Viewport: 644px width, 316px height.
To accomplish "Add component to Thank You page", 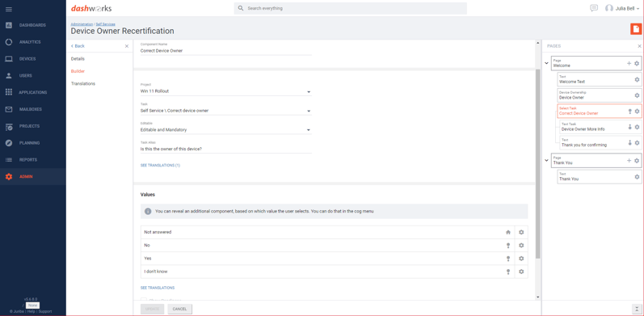I will pyautogui.click(x=629, y=161).
